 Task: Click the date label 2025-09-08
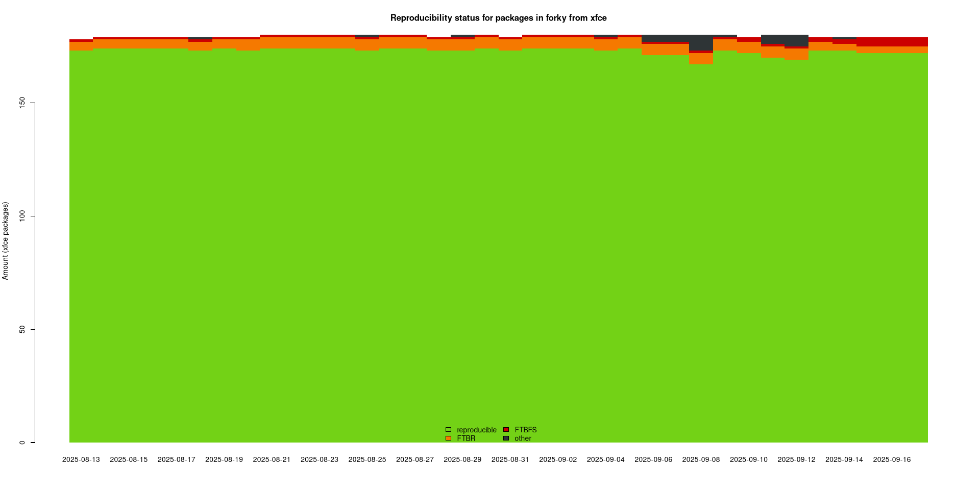tap(701, 459)
